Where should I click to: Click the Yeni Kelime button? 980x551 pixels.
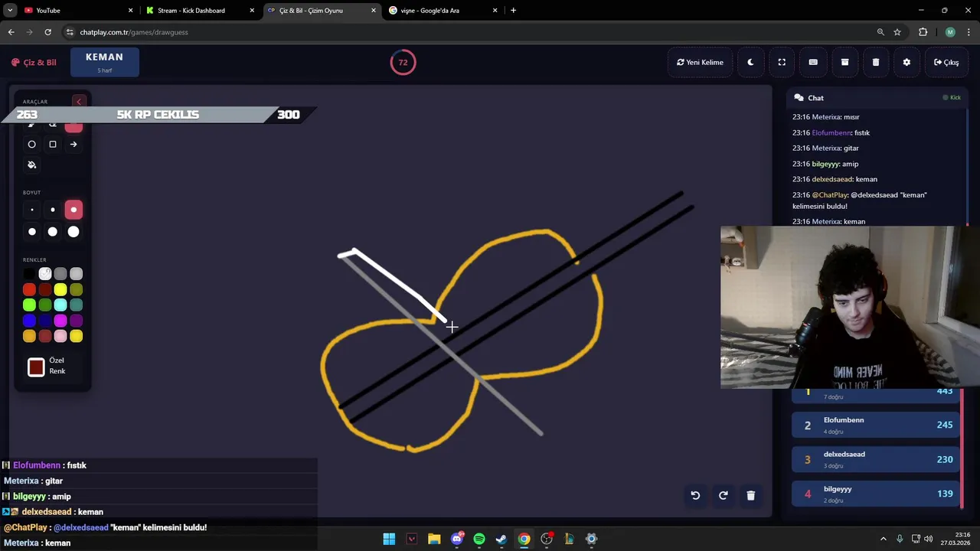coord(700,62)
